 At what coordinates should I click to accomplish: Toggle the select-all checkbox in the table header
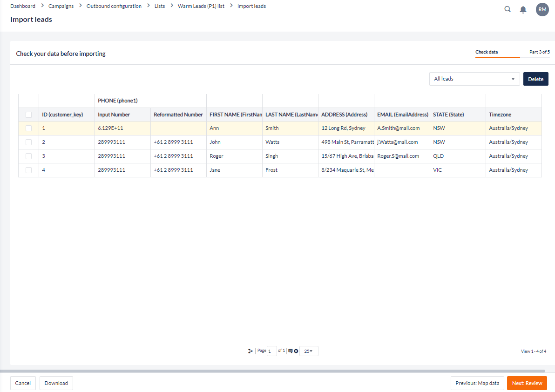pyautogui.click(x=29, y=115)
